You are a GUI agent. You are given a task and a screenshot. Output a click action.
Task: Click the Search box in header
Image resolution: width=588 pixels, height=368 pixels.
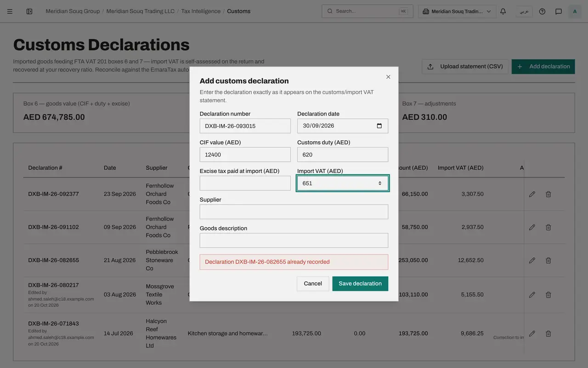click(367, 11)
